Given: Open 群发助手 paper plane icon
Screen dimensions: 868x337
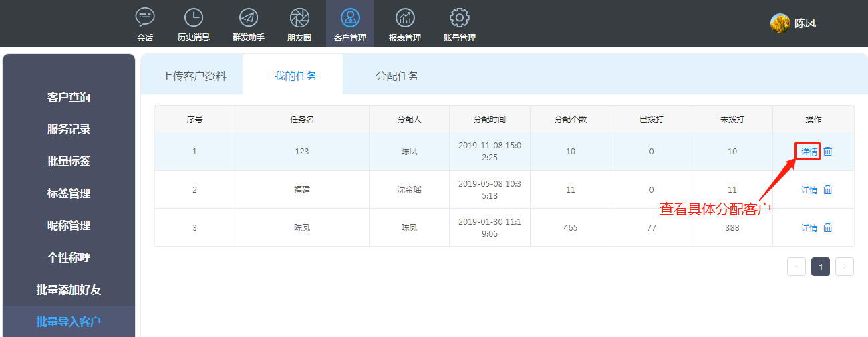Looking at the screenshot, I should 249,17.
